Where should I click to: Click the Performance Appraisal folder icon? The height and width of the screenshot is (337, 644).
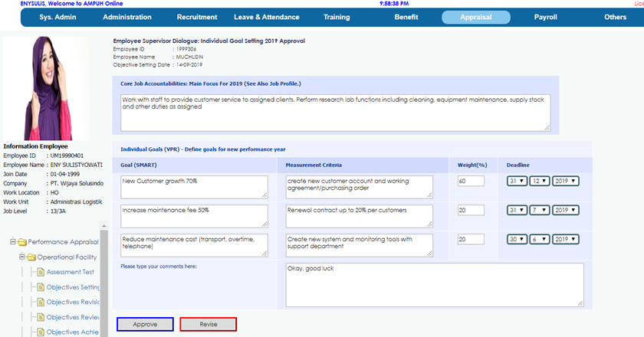22,242
